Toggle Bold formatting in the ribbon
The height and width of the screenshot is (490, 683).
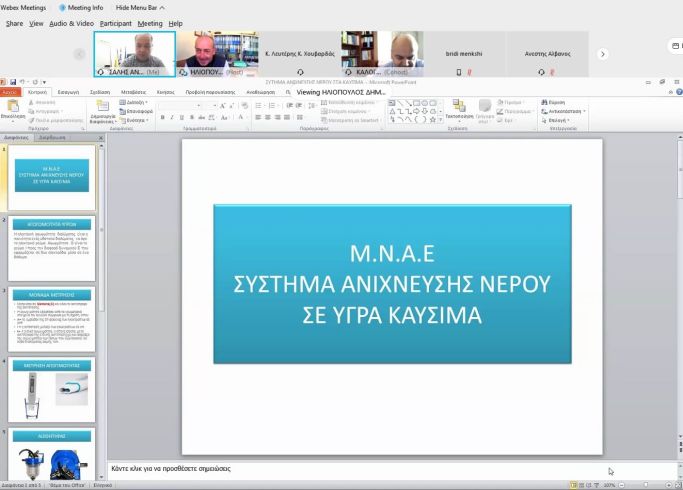(x=162, y=118)
